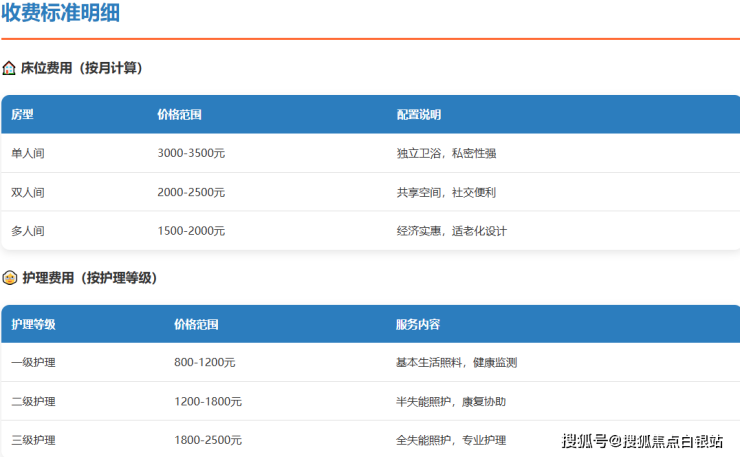The width and height of the screenshot is (740, 457).
Task: Click the 3000-3500元 price cell
Action: point(191,154)
